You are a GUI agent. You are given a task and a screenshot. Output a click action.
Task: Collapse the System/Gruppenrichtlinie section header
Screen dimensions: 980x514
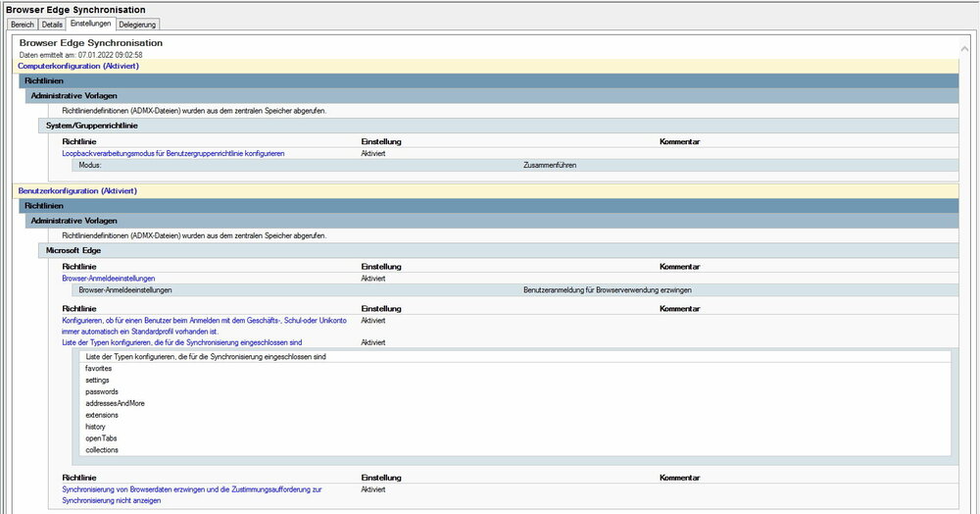point(93,126)
